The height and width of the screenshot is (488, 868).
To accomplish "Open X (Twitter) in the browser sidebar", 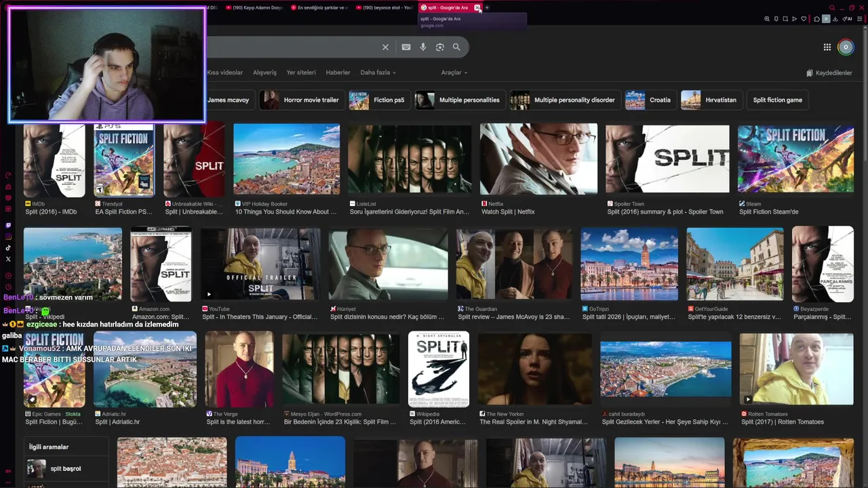I will [8, 259].
